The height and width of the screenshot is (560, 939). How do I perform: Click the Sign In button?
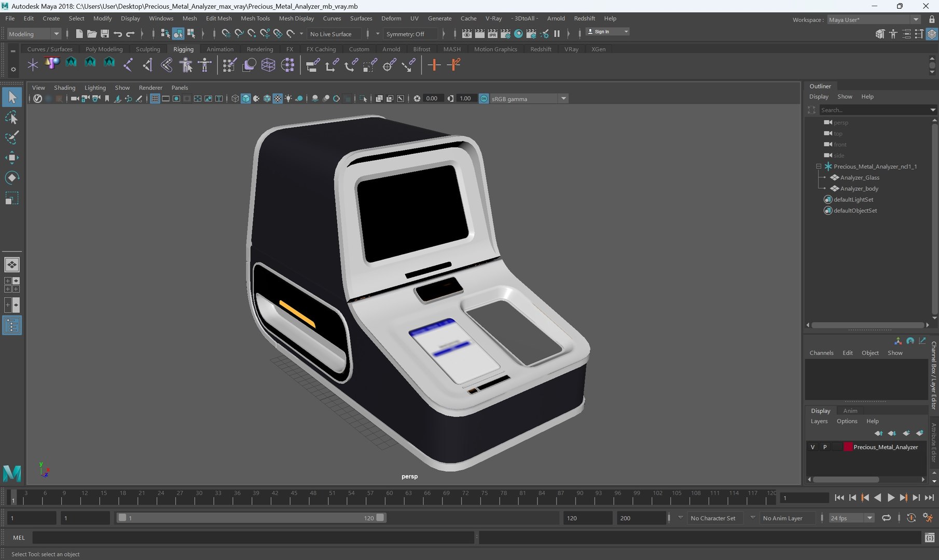coord(607,32)
